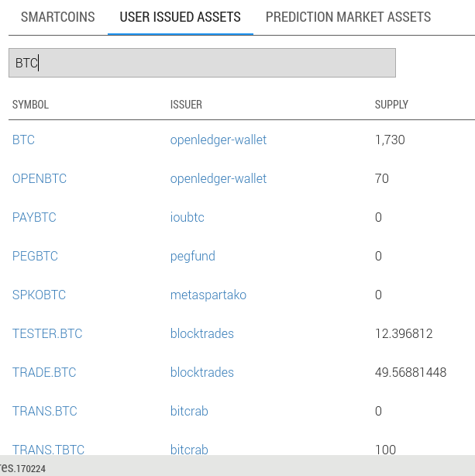This screenshot has height=476, width=475.
Task: Click the Supply column header
Action: pos(391,105)
